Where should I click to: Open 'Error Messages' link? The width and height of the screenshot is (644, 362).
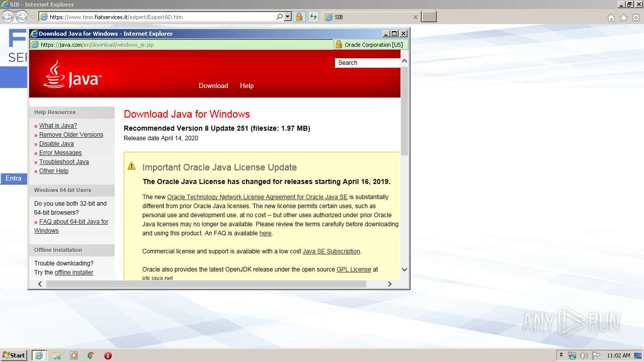tap(60, 153)
